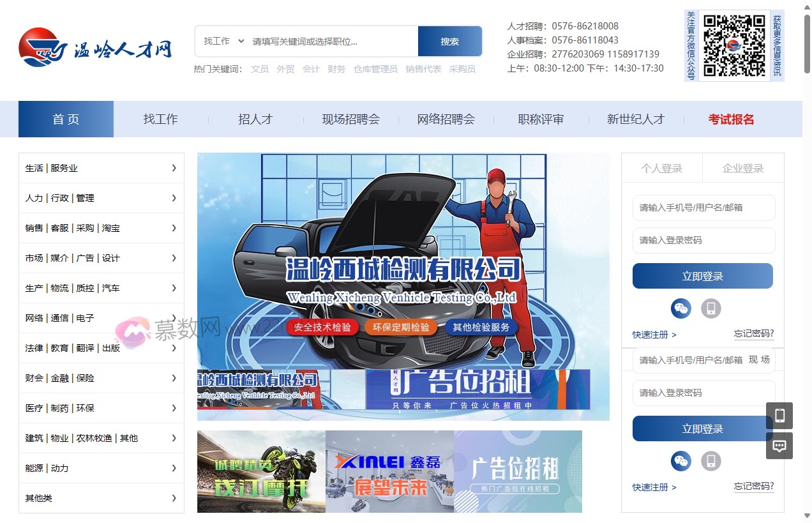812x523 pixels.
Task: Expand the 网络 | 通信 | 电子 category
Action: (101, 318)
